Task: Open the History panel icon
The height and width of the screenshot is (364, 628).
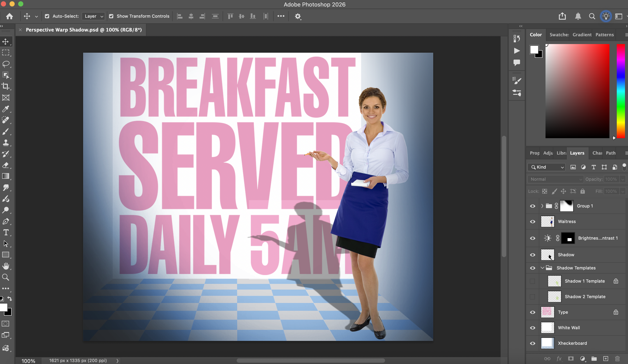Action: coord(517,39)
